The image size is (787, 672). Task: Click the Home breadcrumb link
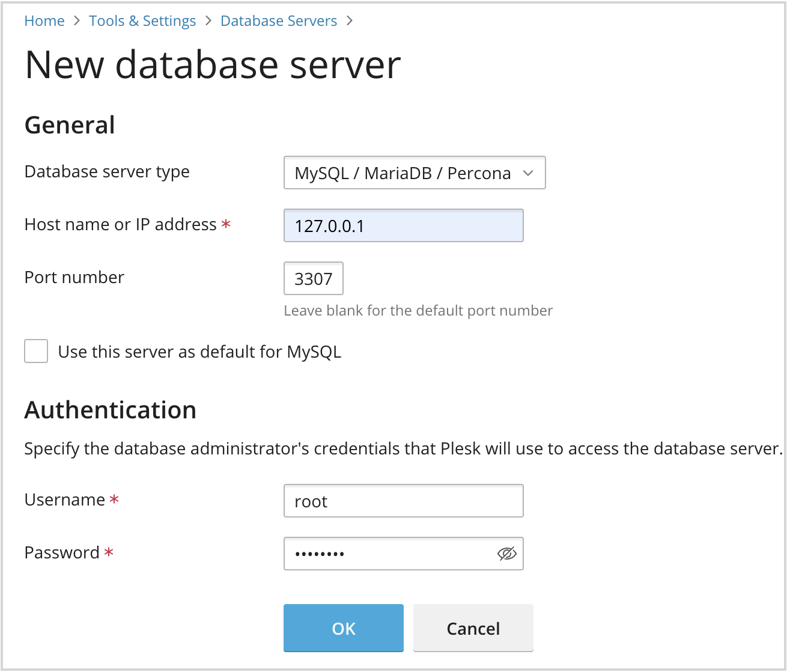pyautogui.click(x=44, y=21)
